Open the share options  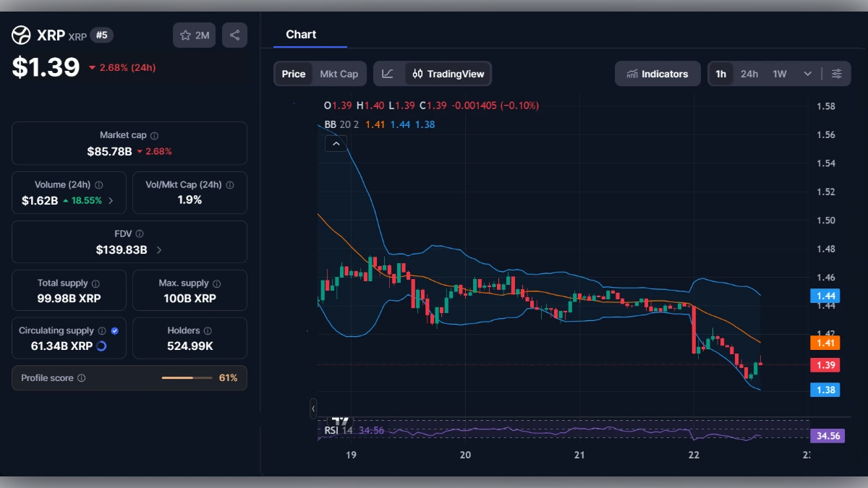tap(234, 35)
